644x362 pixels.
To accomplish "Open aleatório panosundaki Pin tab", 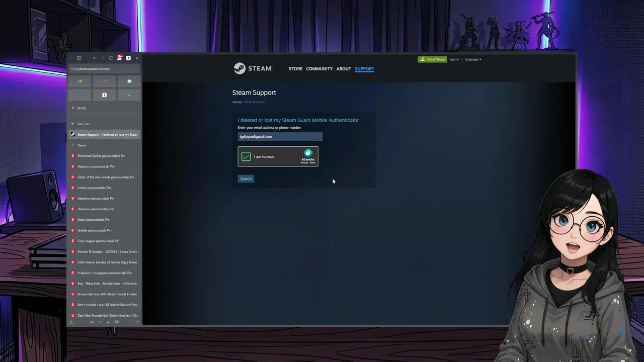I will (x=104, y=198).
